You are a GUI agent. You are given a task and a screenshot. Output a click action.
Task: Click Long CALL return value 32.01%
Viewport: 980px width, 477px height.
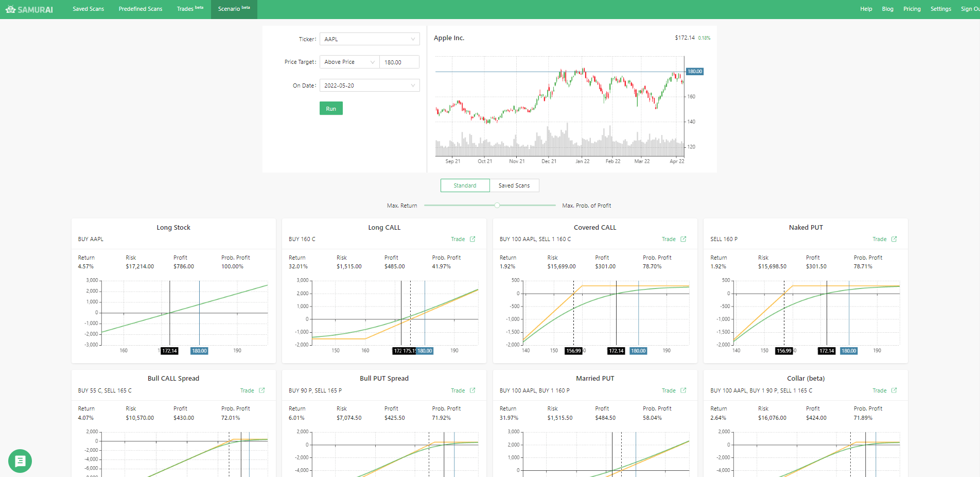(x=298, y=267)
